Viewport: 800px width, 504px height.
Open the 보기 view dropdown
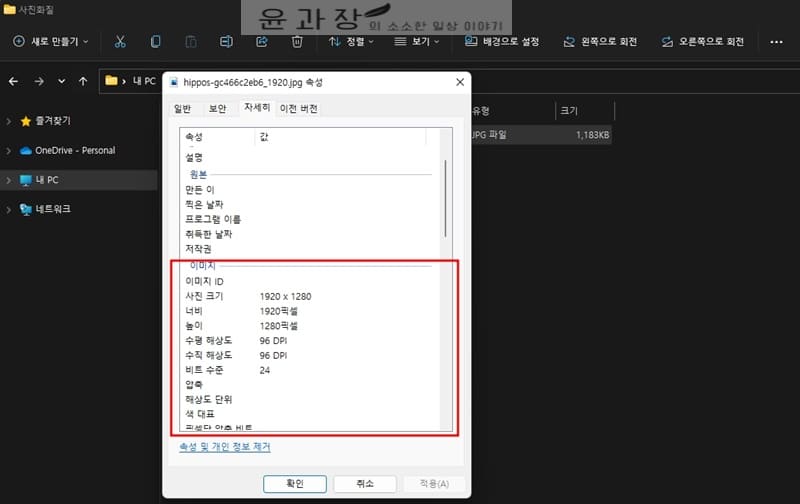(419, 42)
